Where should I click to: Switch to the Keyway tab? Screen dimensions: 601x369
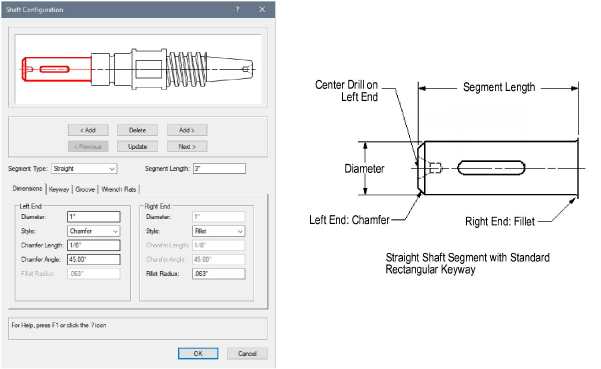[59, 189]
